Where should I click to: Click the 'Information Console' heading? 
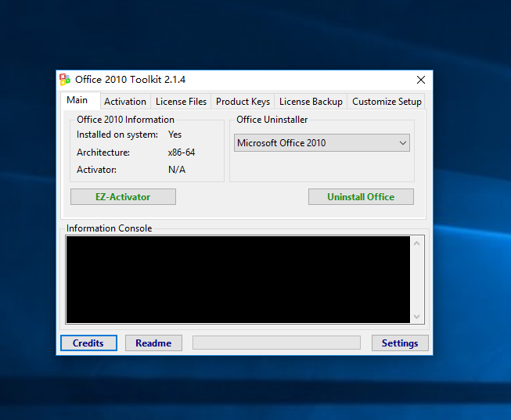[x=110, y=228]
